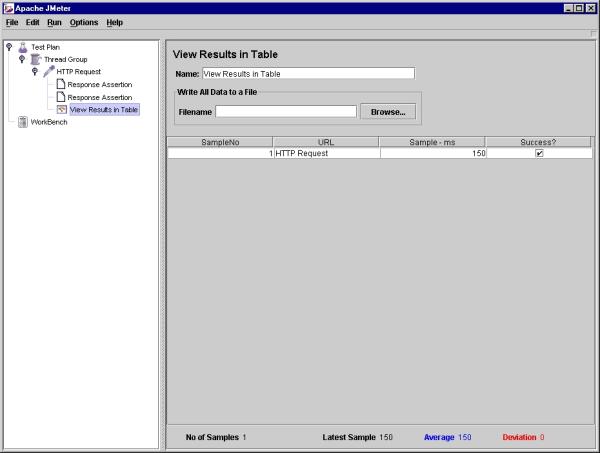Click the sample number 1 cell
The height and width of the screenshot is (453, 600).
click(221, 153)
